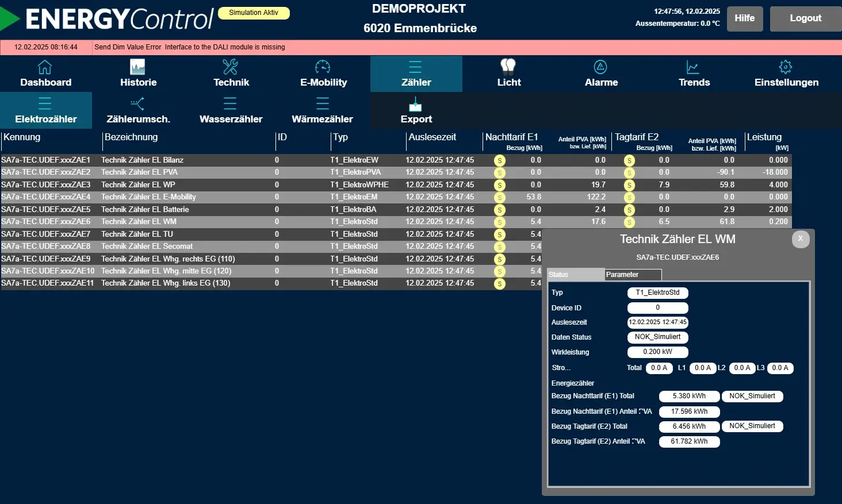Click the Strom Total 0.0 A field
842x504 pixels.
(x=659, y=368)
